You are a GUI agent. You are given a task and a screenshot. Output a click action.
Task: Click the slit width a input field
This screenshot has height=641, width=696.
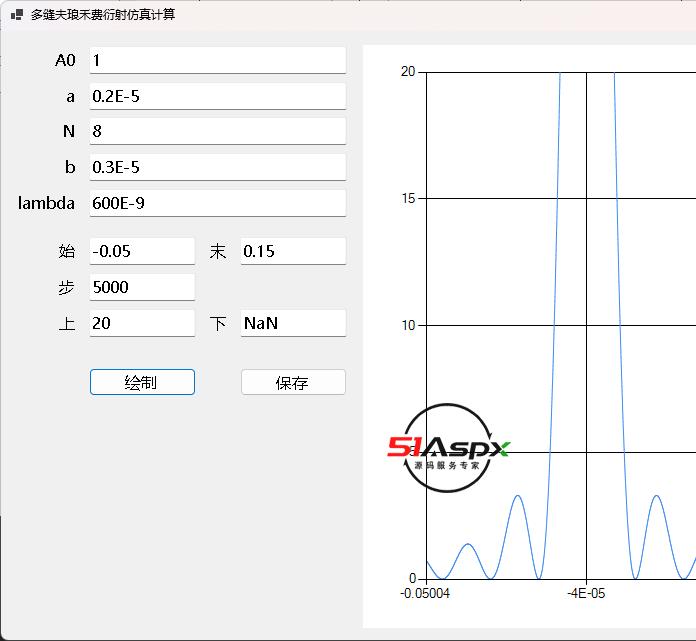tap(218, 96)
